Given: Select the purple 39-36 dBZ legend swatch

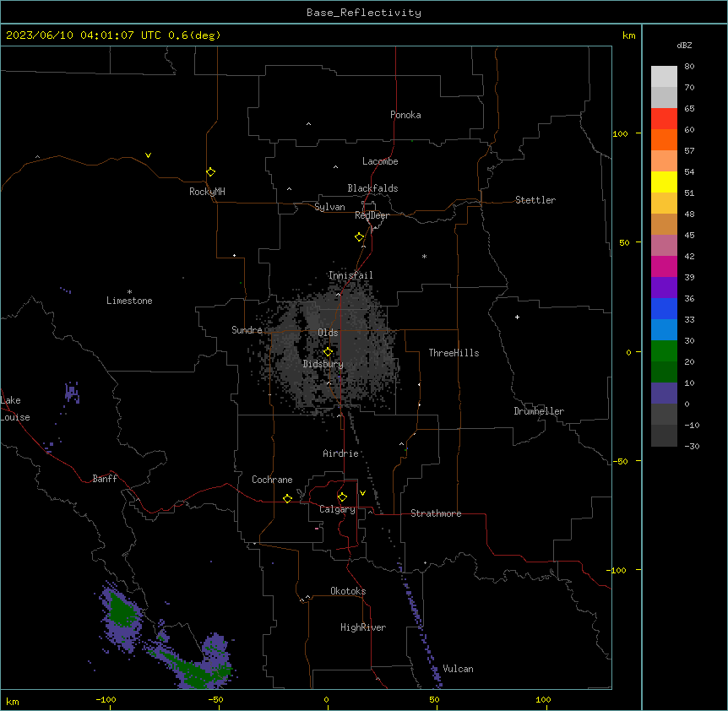Looking at the screenshot, I should pyautogui.click(x=664, y=288).
